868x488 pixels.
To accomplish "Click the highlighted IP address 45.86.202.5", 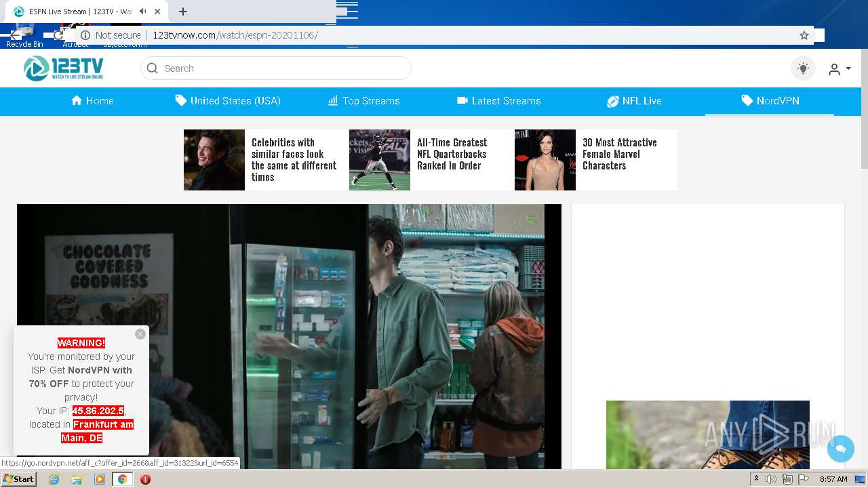I will point(98,411).
